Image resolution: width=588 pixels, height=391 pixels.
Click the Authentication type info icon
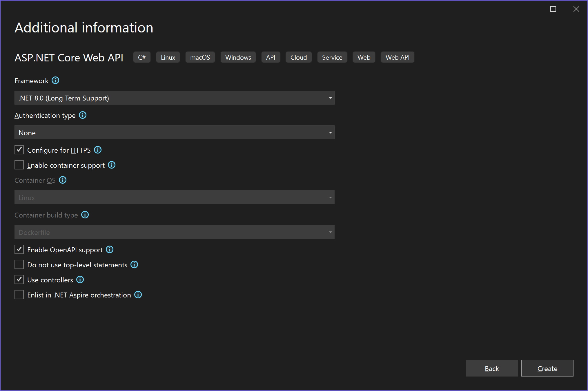83,115
